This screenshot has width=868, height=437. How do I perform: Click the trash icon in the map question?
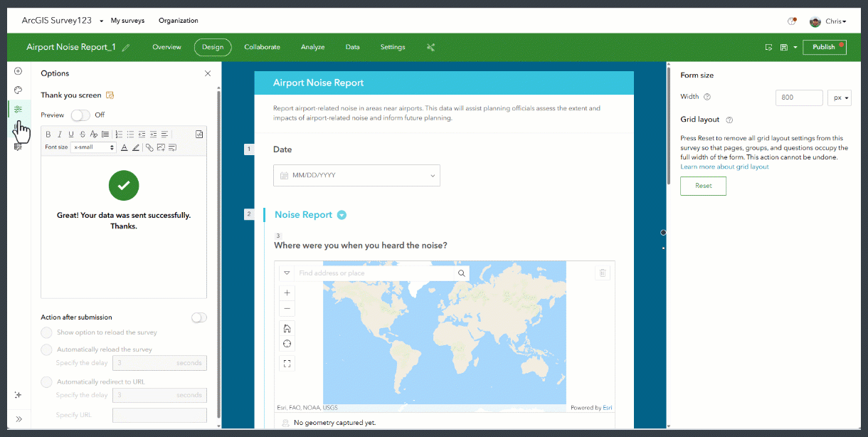click(603, 273)
